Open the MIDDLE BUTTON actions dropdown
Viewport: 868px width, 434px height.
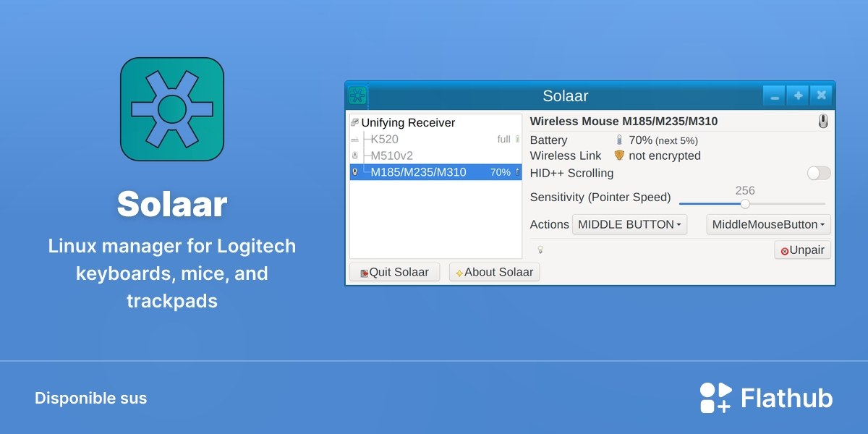629,224
